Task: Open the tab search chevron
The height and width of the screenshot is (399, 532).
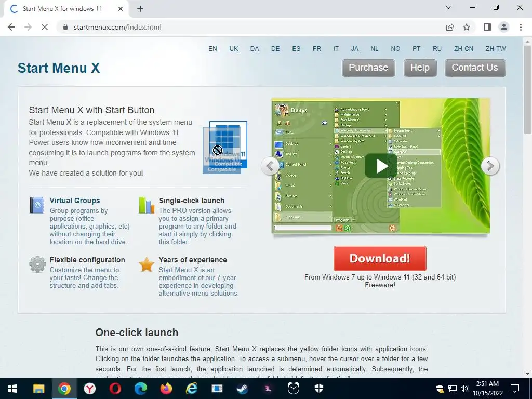Action: click(448, 7)
